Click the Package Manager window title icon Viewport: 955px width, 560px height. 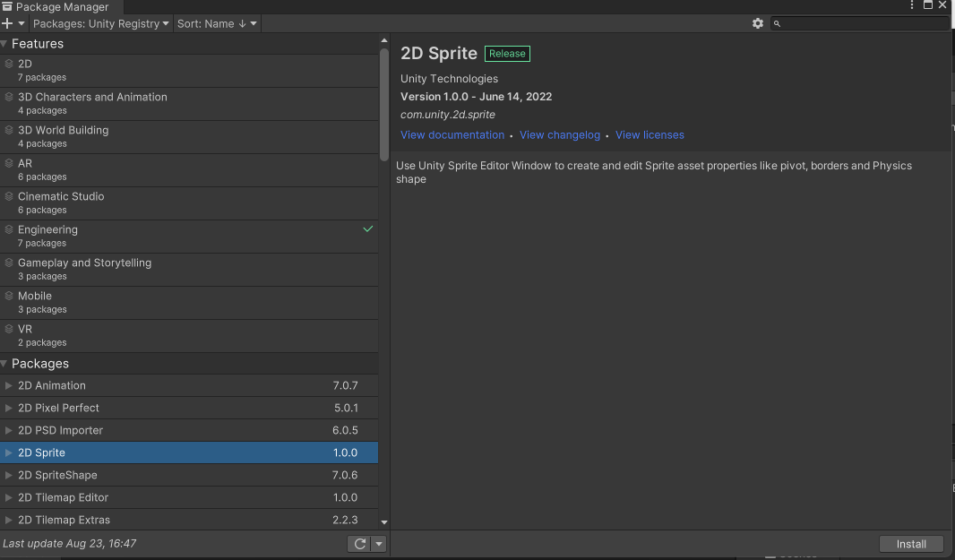click(x=6, y=6)
